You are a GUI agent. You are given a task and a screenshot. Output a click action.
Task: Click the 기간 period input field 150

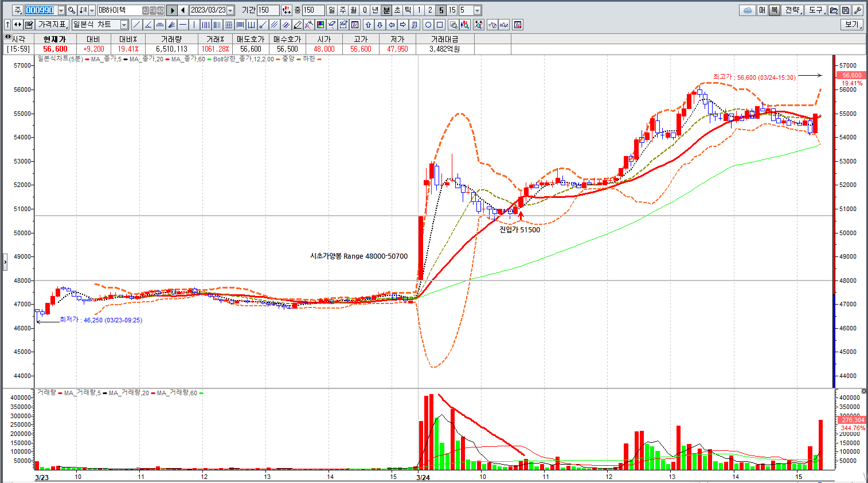(x=268, y=10)
